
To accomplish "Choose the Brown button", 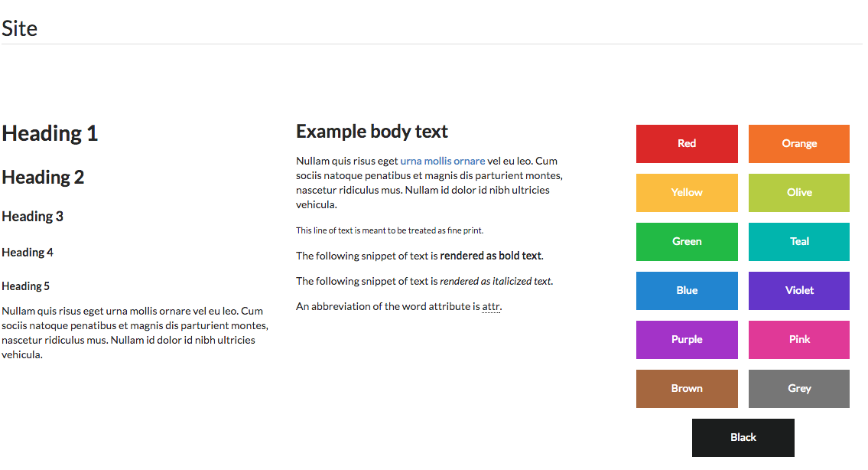I will pyautogui.click(x=686, y=389).
